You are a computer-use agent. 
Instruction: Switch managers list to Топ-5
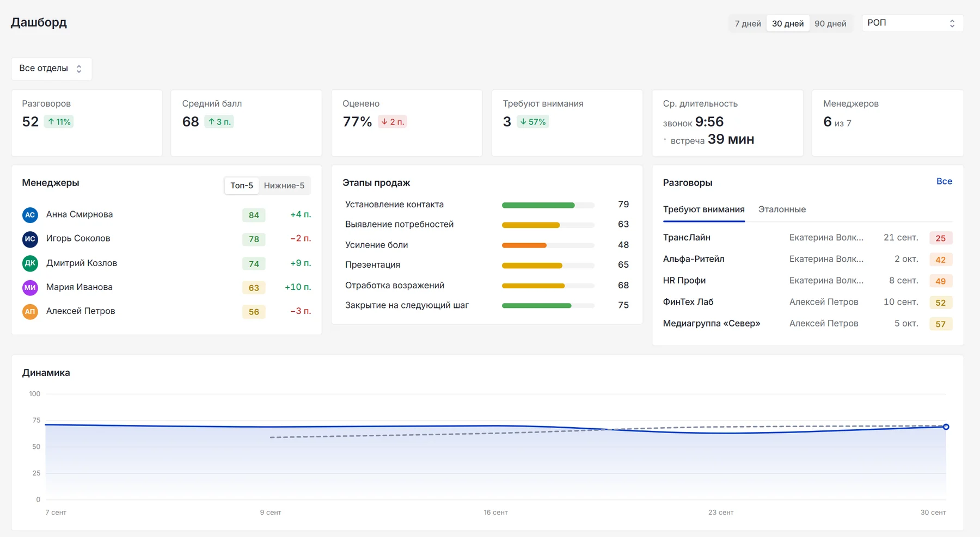[242, 186]
